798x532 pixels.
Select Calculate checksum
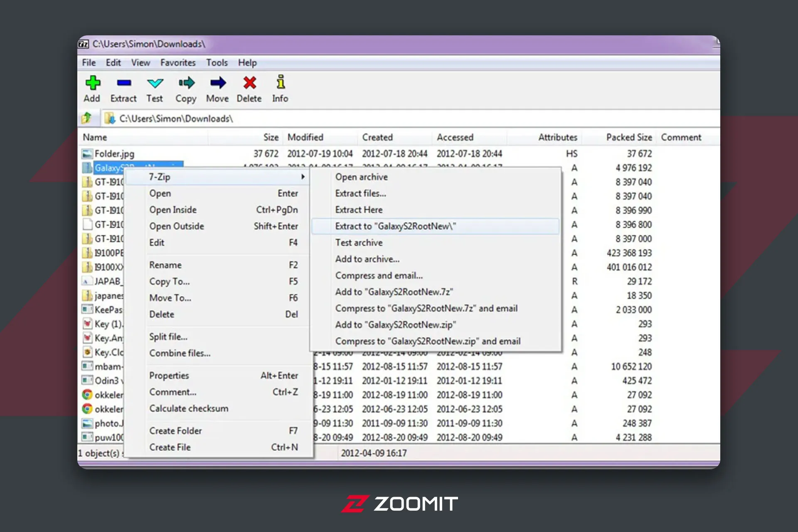[217, 409]
